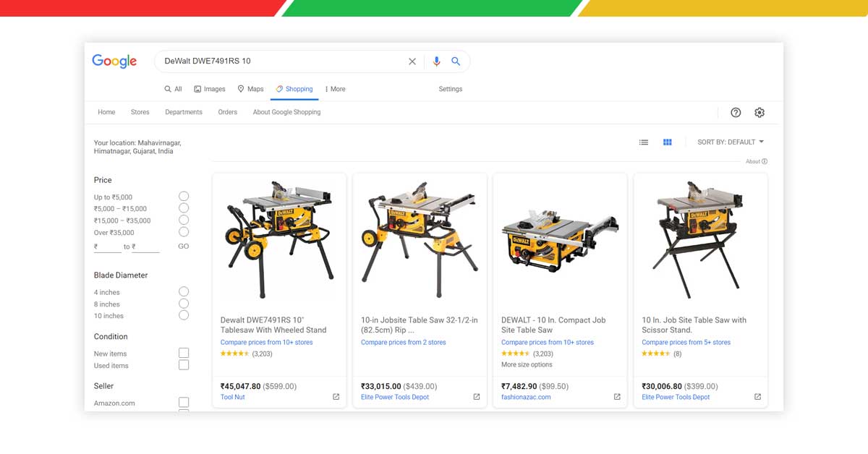Open the Sort By Default dropdown
The width and height of the screenshot is (868, 454).
(x=731, y=142)
